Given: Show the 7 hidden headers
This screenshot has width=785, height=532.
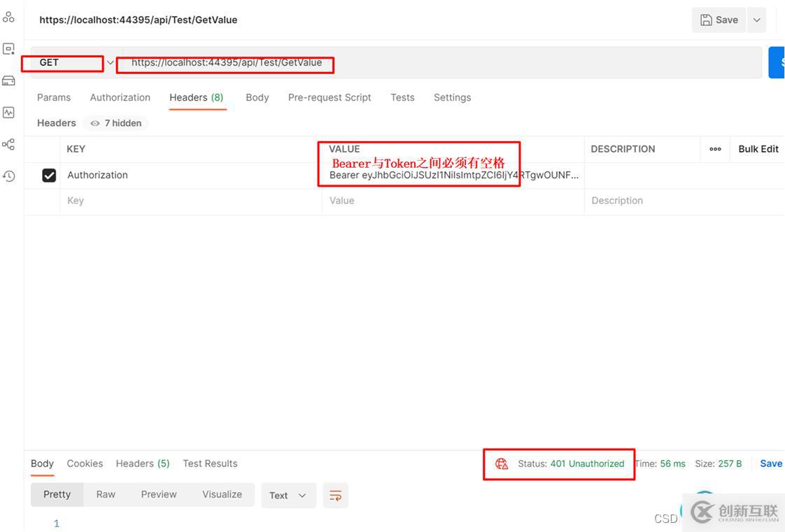Looking at the screenshot, I should point(116,123).
